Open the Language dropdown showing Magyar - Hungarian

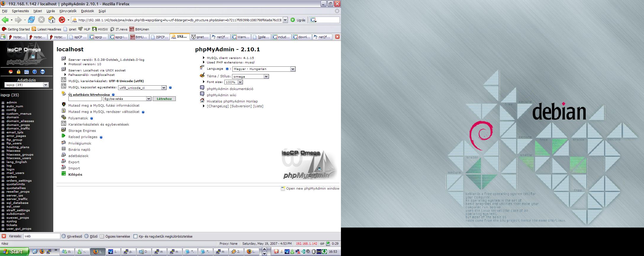point(264,69)
